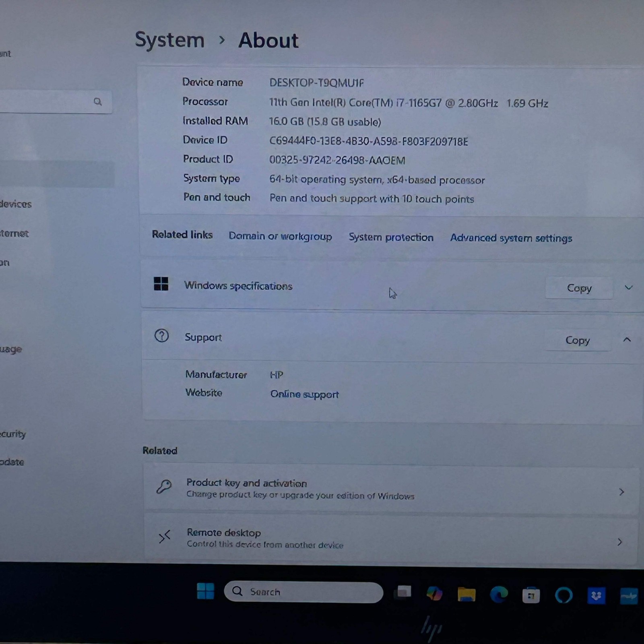Open Advanced system settings link

[x=511, y=238]
